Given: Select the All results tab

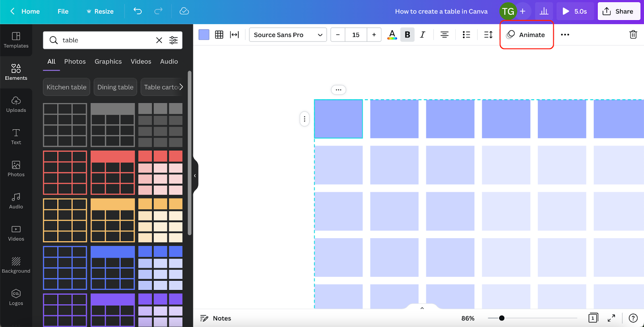Looking at the screenshot, I should 52,62.
